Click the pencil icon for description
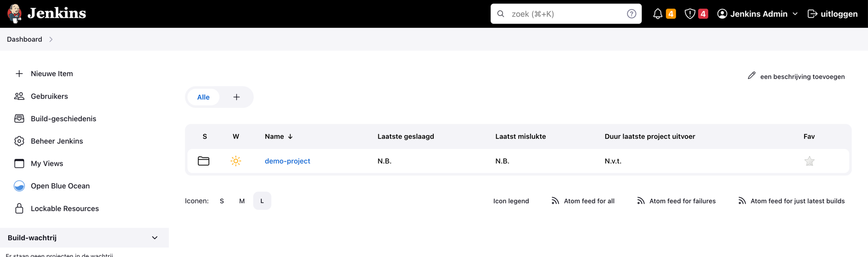The height and width of the screenshot is (257, 868). (751, 76)
